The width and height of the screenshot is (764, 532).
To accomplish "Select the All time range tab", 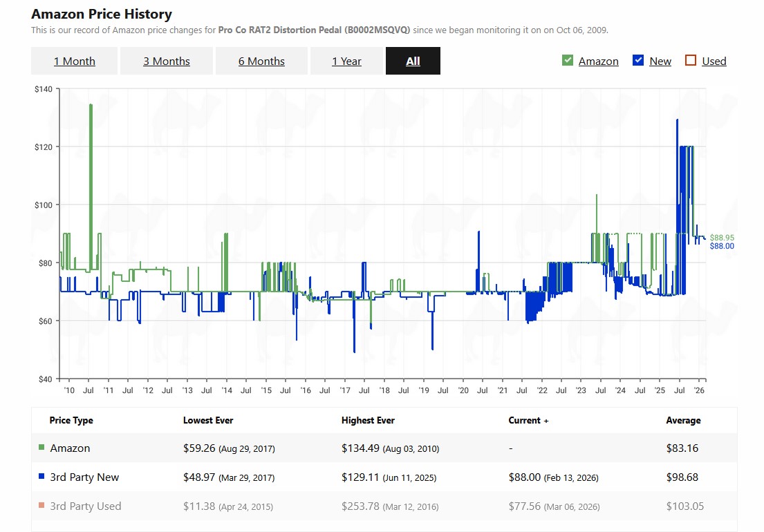I will point(413,61).
